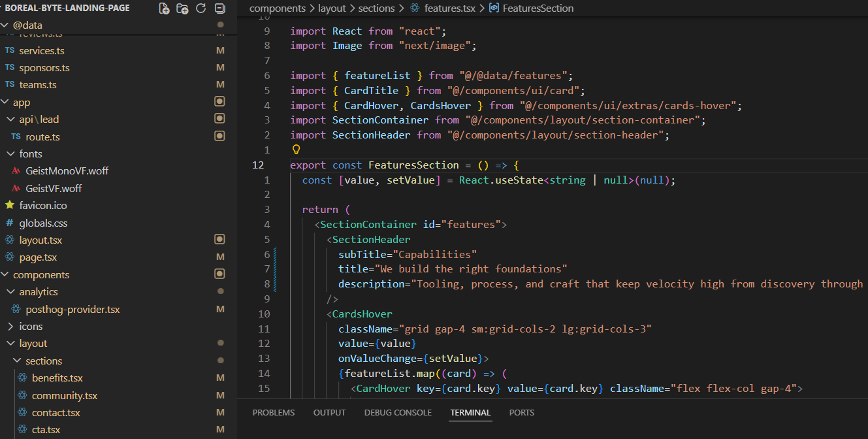Click the React icon beside posthog-provider.tsx
Image resolution: width=868 pixels, height=439 pixels.
coord(16,309)
